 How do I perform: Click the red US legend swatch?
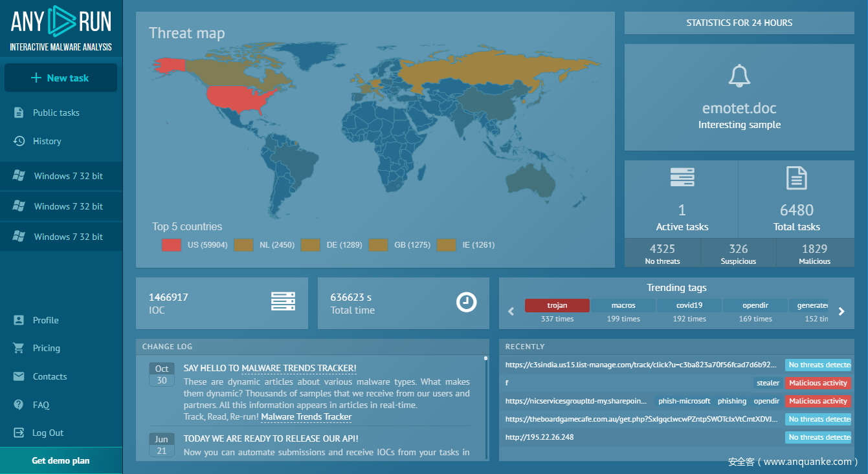(x=172, y=245)
